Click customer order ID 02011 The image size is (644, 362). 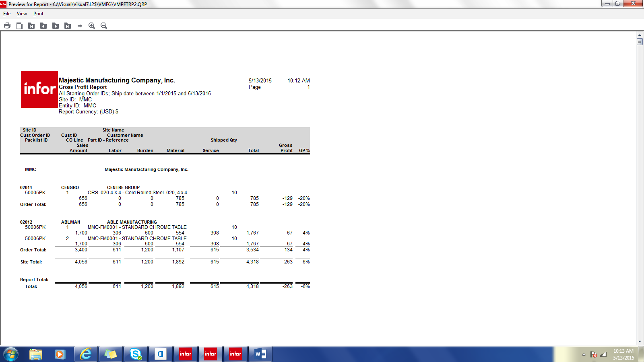(x=26, y=187)
